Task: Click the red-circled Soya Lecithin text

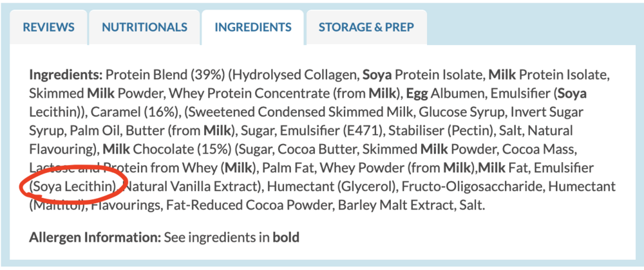Action: [x=73, y=187]
